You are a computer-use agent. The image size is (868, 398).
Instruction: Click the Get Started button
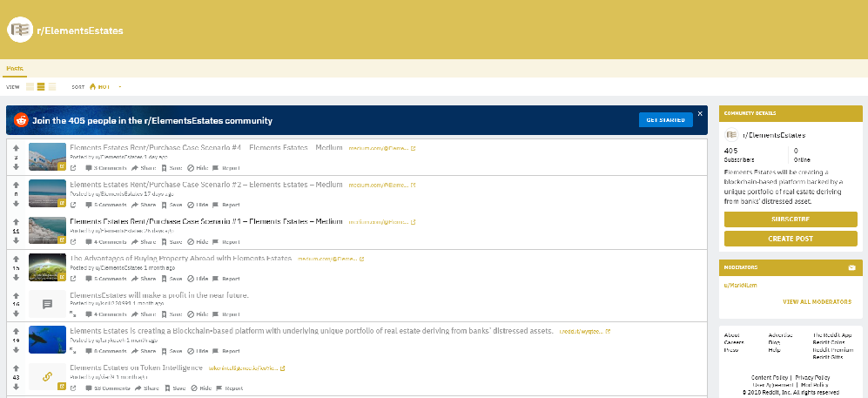pyautogui.click(x=665, y=120)
